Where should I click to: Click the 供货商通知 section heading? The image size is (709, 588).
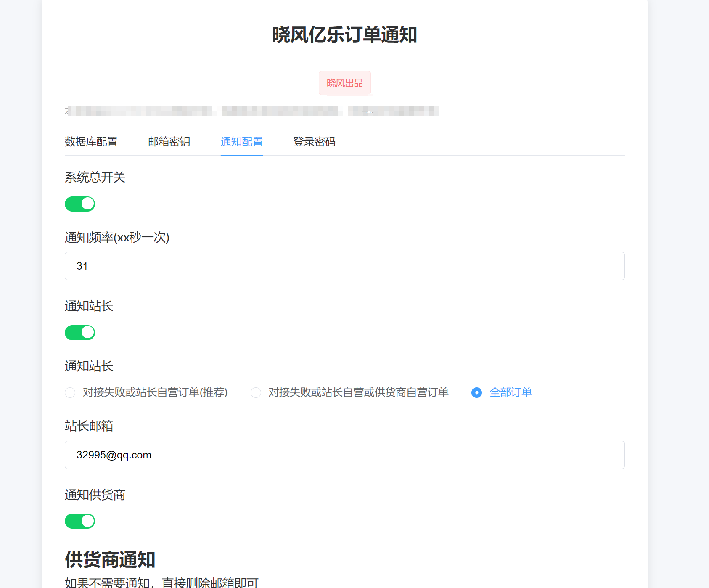[110, 560]
